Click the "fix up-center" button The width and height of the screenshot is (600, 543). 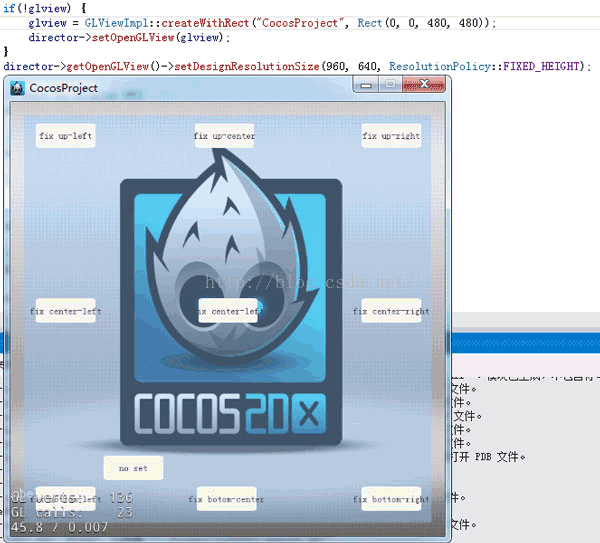coord(224,136)
